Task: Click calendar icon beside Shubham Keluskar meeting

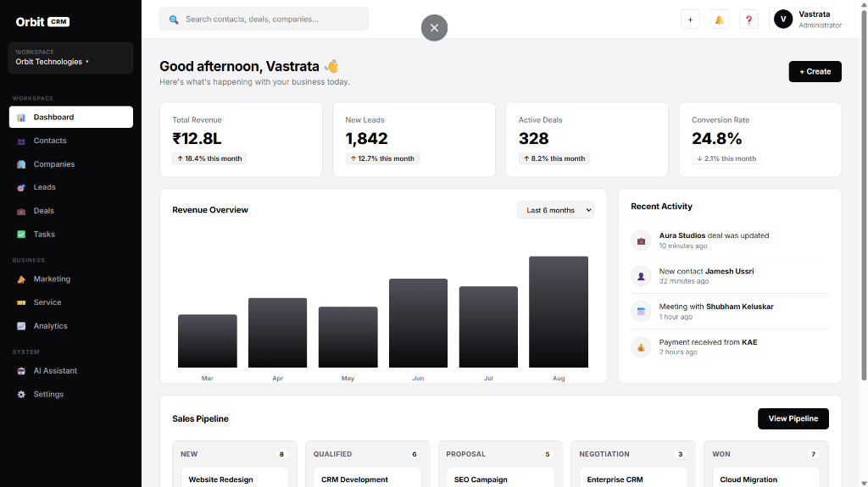Action: click(641, 312)
